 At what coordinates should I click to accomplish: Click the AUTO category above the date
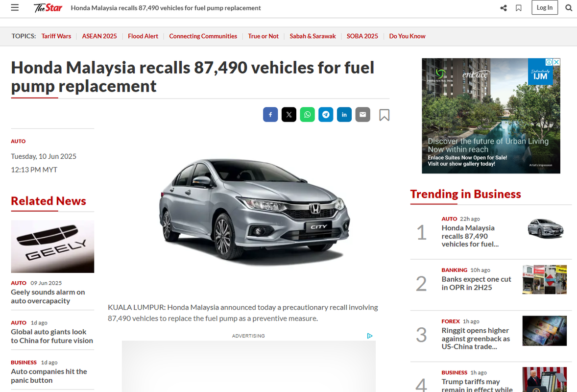point(19,141)
